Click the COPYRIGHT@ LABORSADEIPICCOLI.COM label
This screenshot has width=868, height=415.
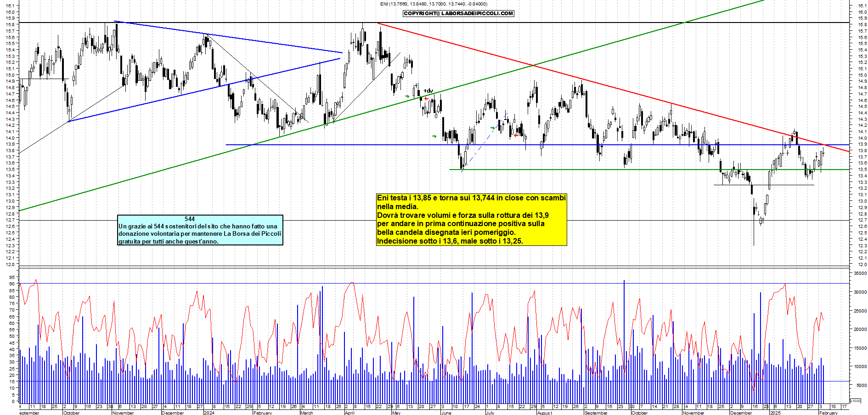click(458, 13)
